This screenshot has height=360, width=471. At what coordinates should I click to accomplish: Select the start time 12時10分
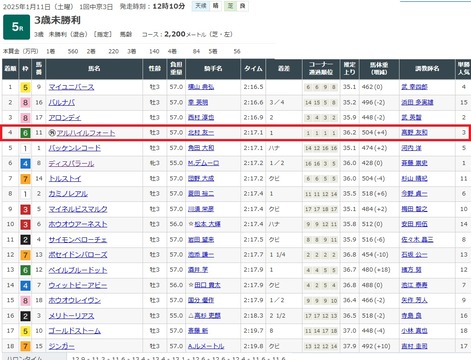[x=168, y=6]
